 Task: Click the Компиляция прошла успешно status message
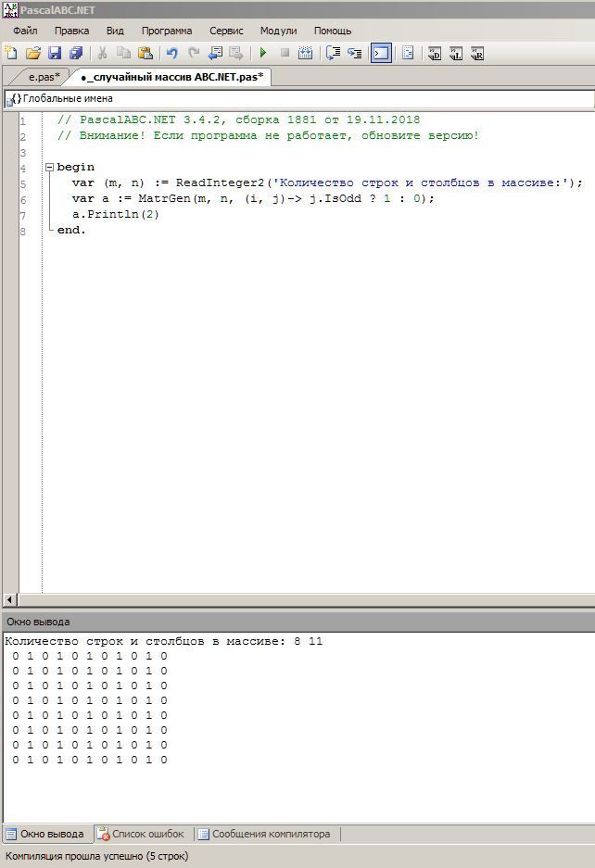click(97, 856)
